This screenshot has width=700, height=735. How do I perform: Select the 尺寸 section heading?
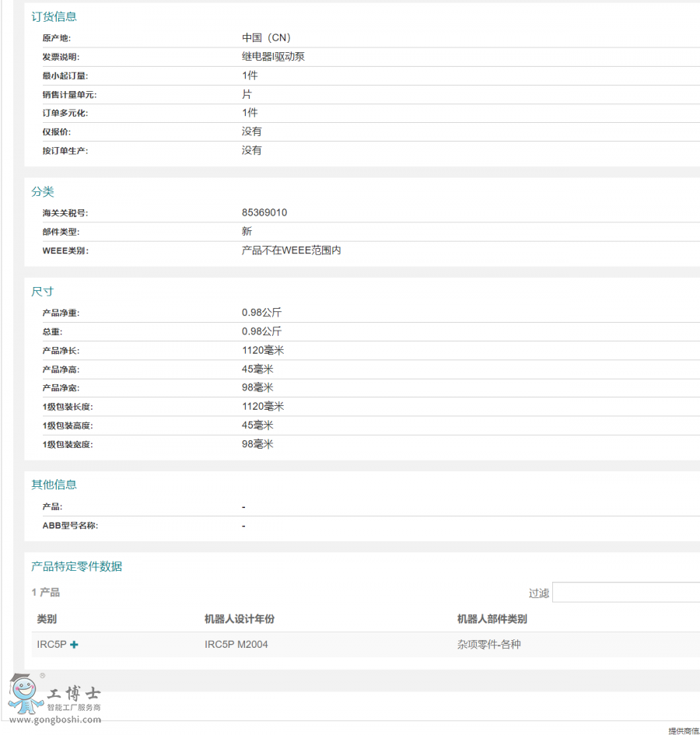click(41, 291)
